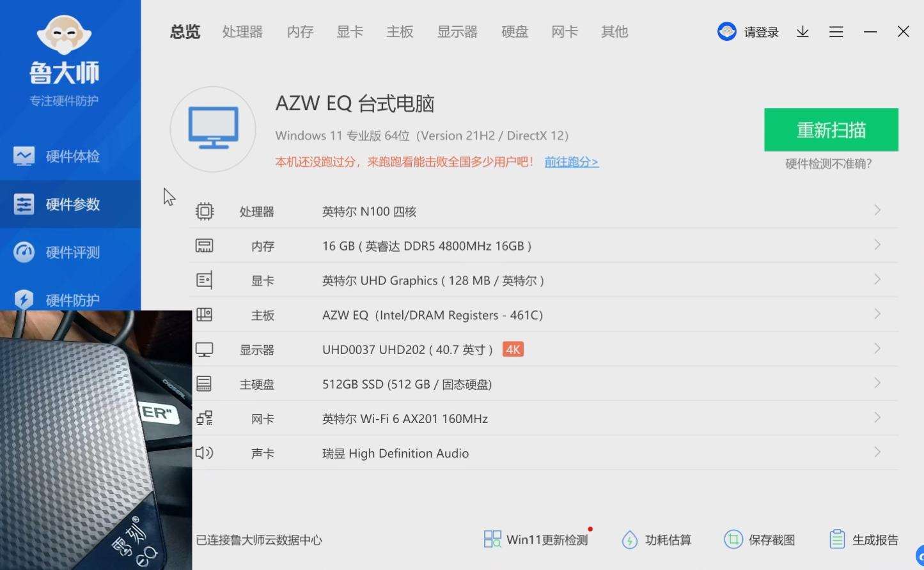Click the graphics card icon
The height and width of the screenshot is (570, 924).
click(205, 280)
